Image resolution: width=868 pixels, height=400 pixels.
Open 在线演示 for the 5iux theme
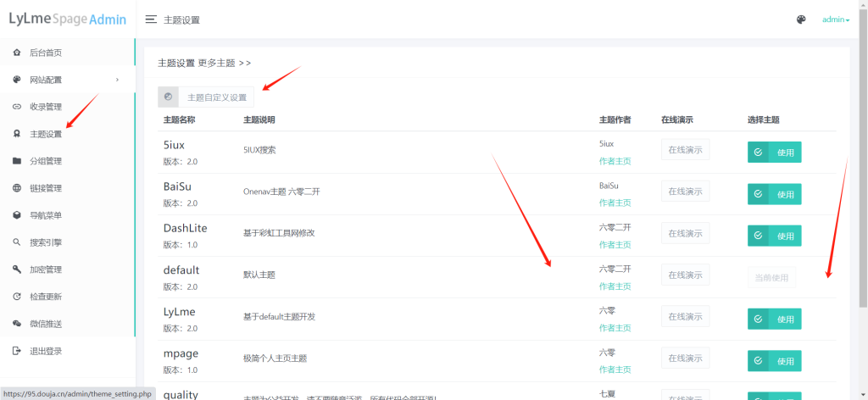[x=685, y=149]
